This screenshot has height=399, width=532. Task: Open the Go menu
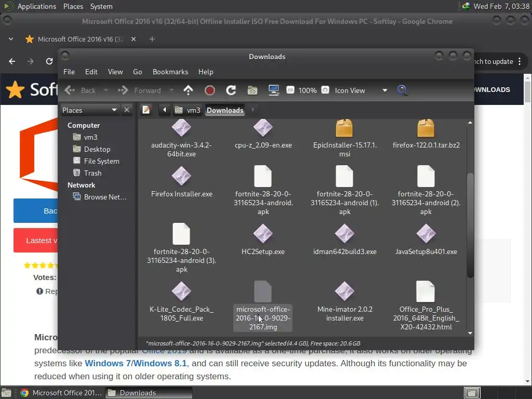[x=137, y=72]
